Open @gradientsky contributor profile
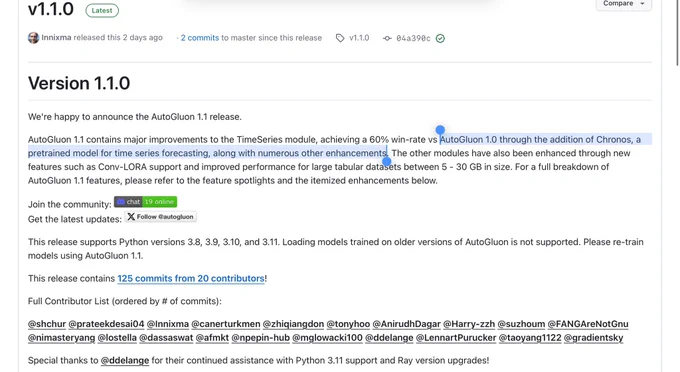Screen dimensions: 680x372 coord(593,338)
